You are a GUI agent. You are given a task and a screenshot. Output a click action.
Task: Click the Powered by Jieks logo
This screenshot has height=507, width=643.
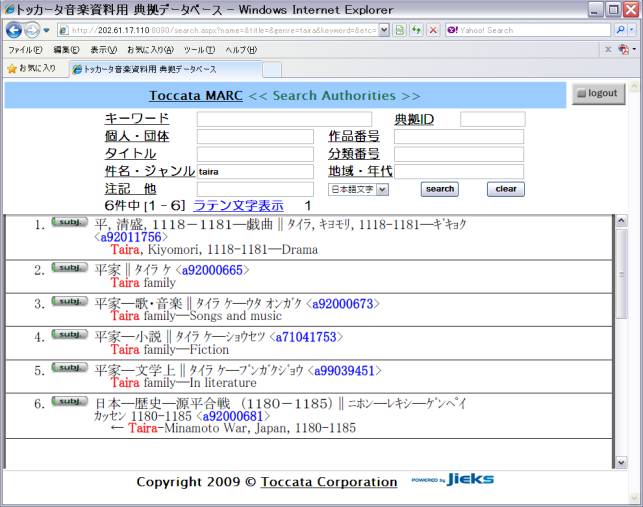452,479
